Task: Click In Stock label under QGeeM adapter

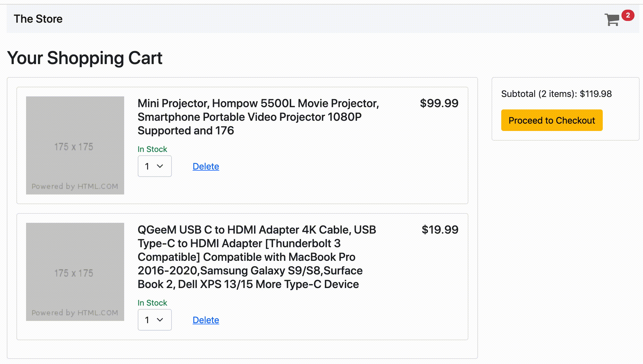Action: tap(152, 303)
